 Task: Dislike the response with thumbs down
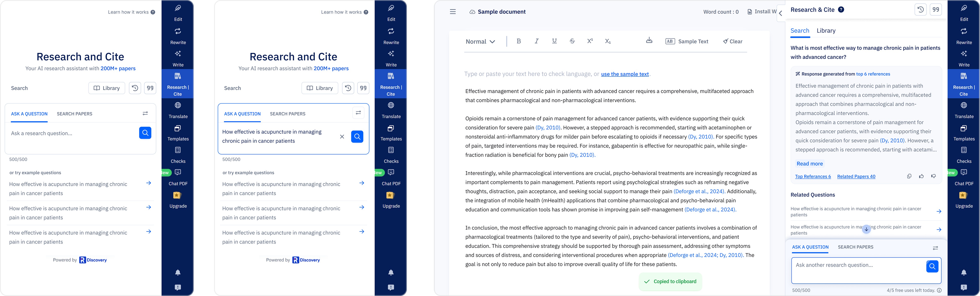pyautogui.click(x=934, y=176)
